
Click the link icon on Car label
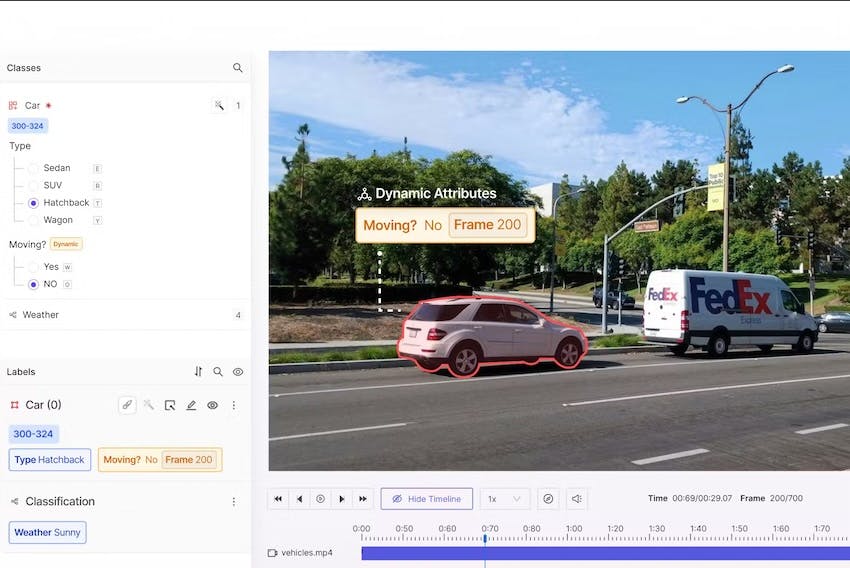[127, 405]
